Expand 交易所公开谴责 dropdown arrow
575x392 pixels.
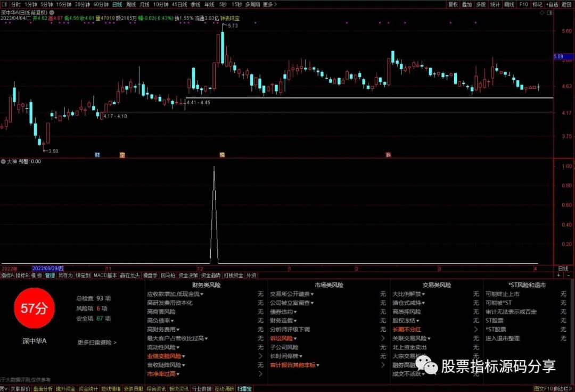pos(312,294)
